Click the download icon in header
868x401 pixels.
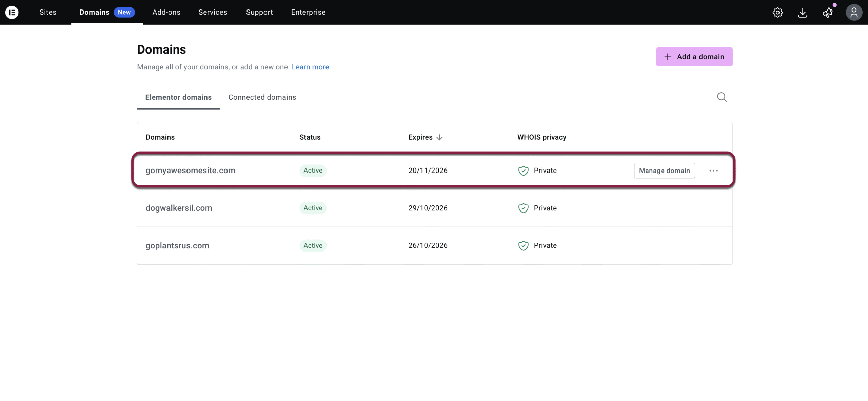[x=803, y=13]
